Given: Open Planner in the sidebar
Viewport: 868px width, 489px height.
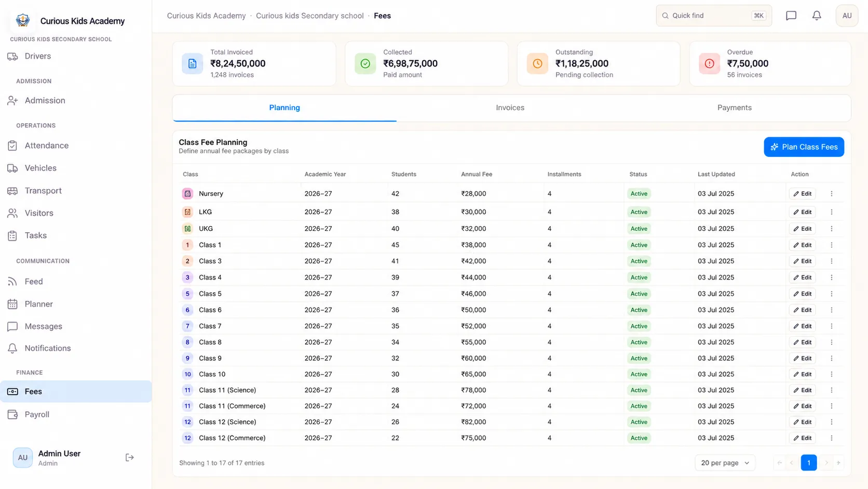Looking at the screenshot, I should pyautogui.click(x=76, y=304).
